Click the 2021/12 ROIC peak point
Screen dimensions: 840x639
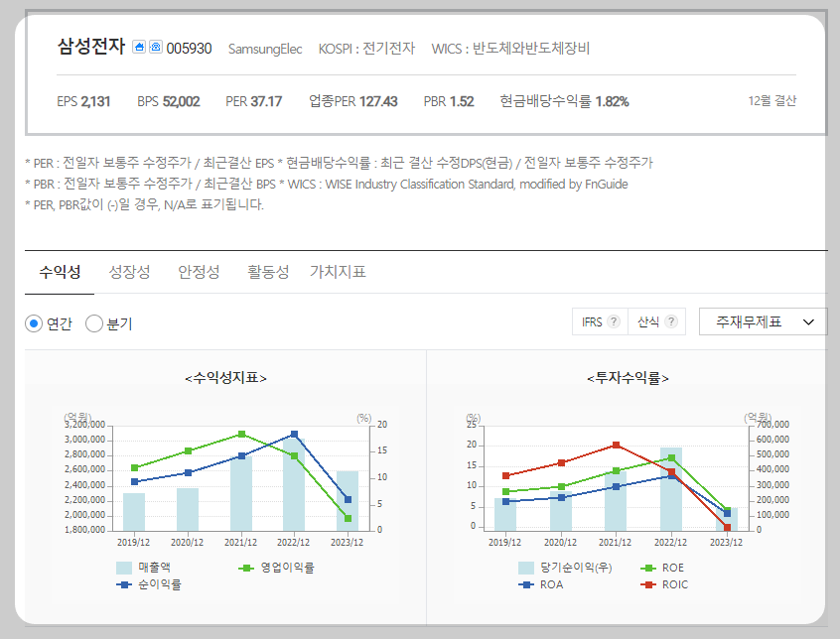tap(616, 445)
